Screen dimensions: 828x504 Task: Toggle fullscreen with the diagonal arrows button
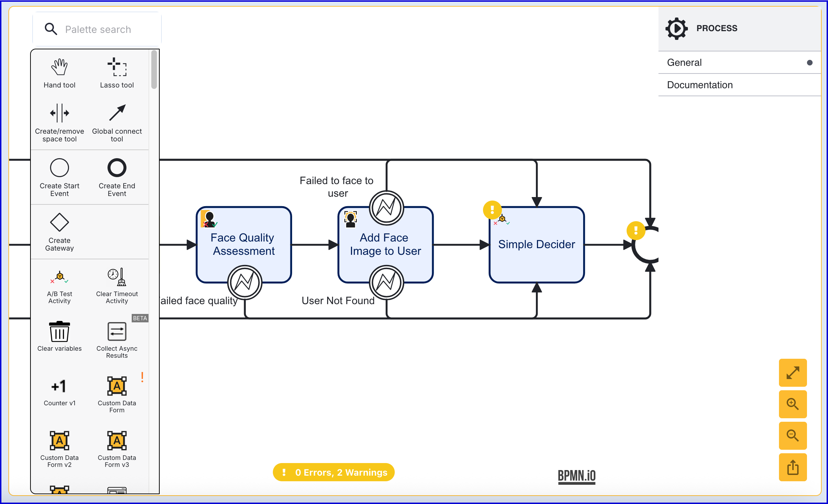793,373
